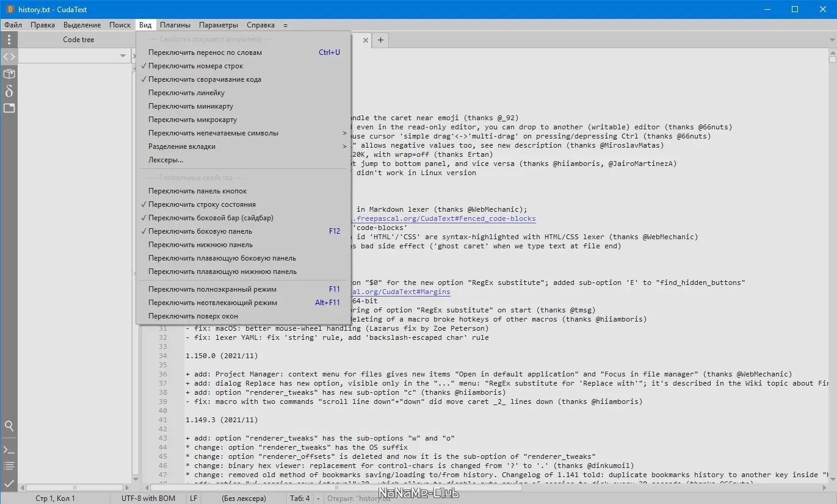Open line endings selector 'LF'

194,499
